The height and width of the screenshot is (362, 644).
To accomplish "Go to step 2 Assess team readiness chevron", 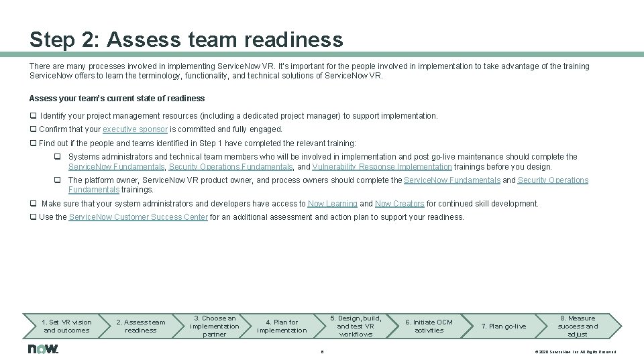I will pyautogui.click(x=141, y=326).
